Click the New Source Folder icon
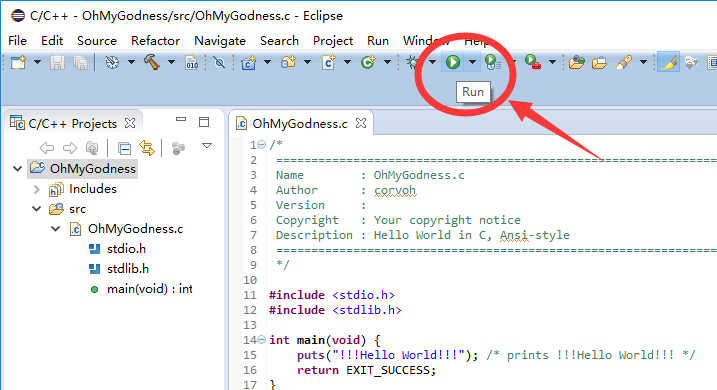This screenshot has height=390, width=717. point(288,62)
